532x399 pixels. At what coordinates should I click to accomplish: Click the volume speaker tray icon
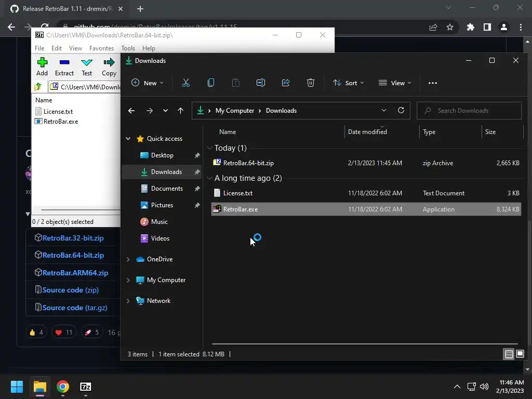tap(484, 387)
